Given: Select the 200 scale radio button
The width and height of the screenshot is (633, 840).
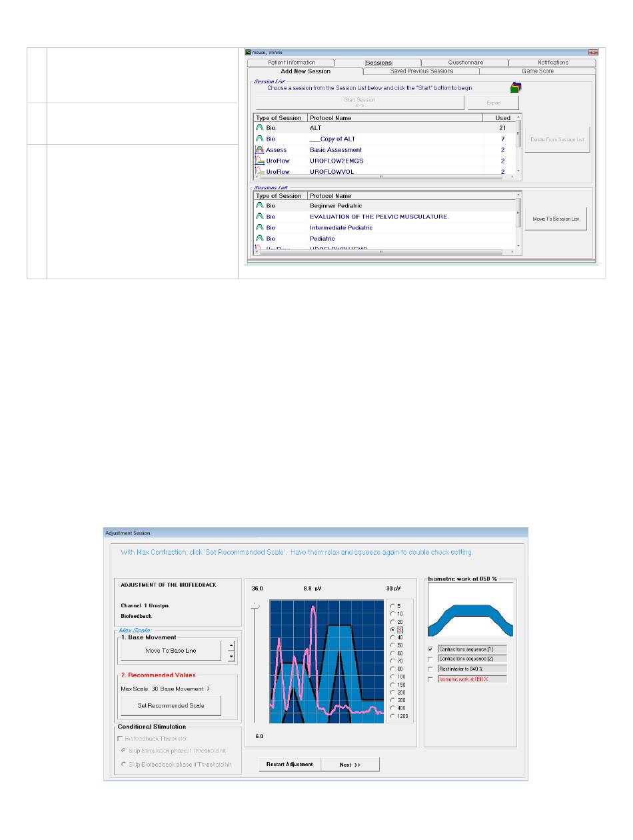Looking at the screenshot, I should tap(392, 693).
